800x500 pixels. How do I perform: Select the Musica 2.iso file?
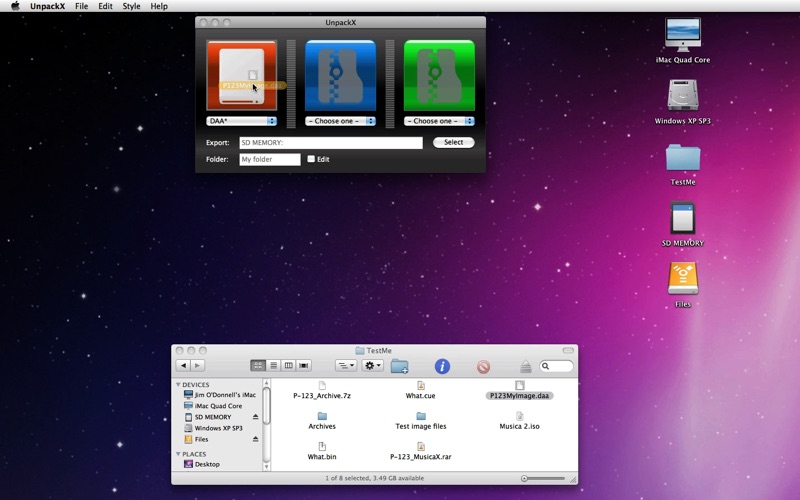[519, 421]
